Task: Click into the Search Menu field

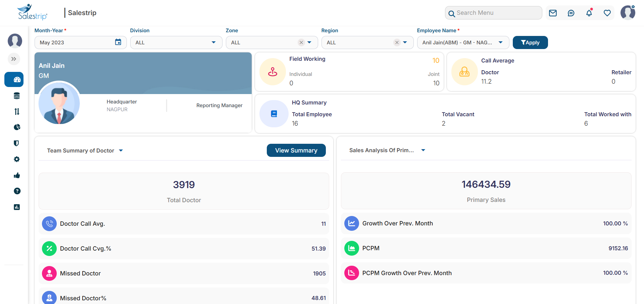Action: [x=493, y=13]
